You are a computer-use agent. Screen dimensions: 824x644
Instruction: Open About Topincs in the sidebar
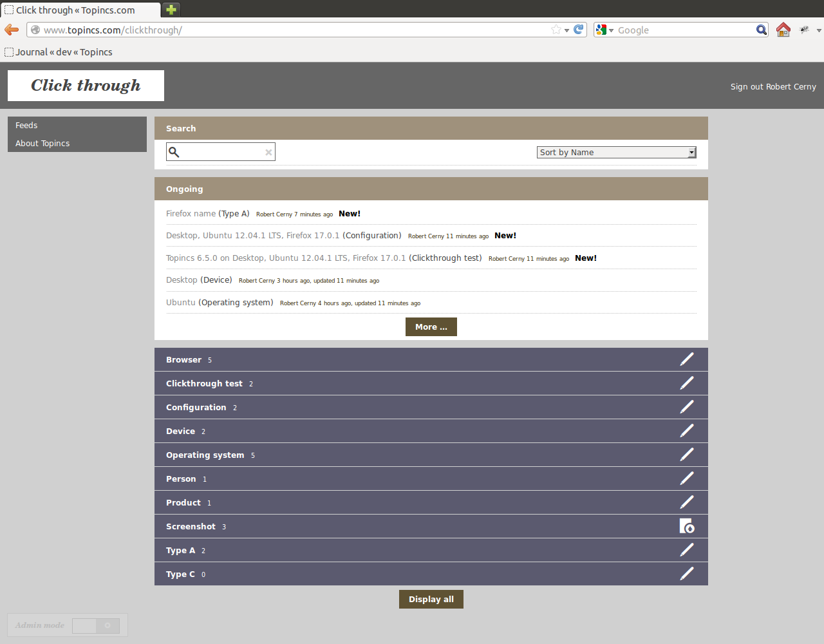point(42,144)
